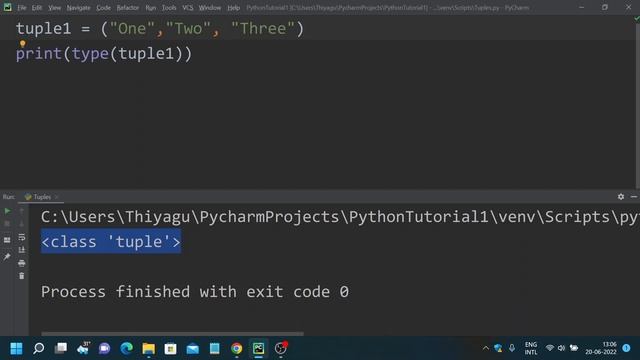The width and height of the screenshot is (640, 360).
Task: Open the VCS menu
Action: click(x=188, y=8)
